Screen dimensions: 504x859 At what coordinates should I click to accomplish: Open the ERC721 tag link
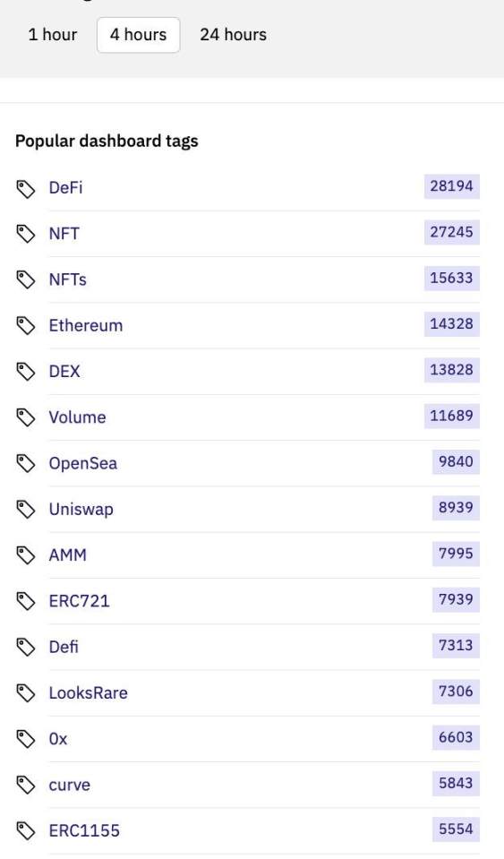click(x=80, y=601)
